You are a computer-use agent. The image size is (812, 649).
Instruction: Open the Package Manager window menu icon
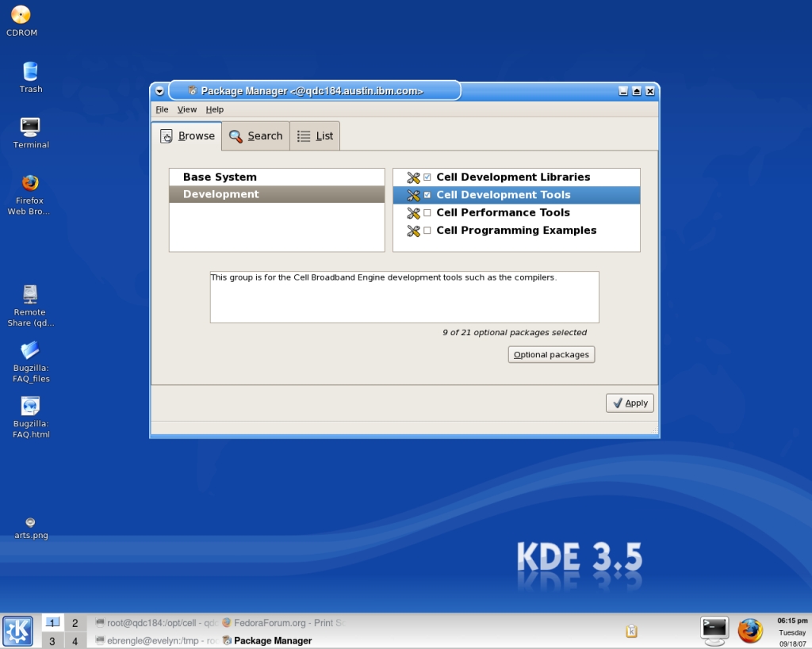coord(159,91)
